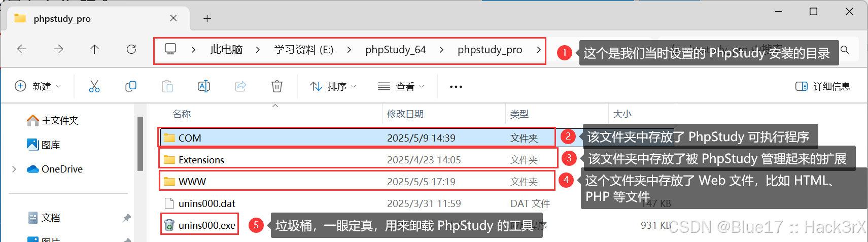Viewport: 868px width, 242px height.
Task: Select the Extensions folder name
Action: coord(201,160)
